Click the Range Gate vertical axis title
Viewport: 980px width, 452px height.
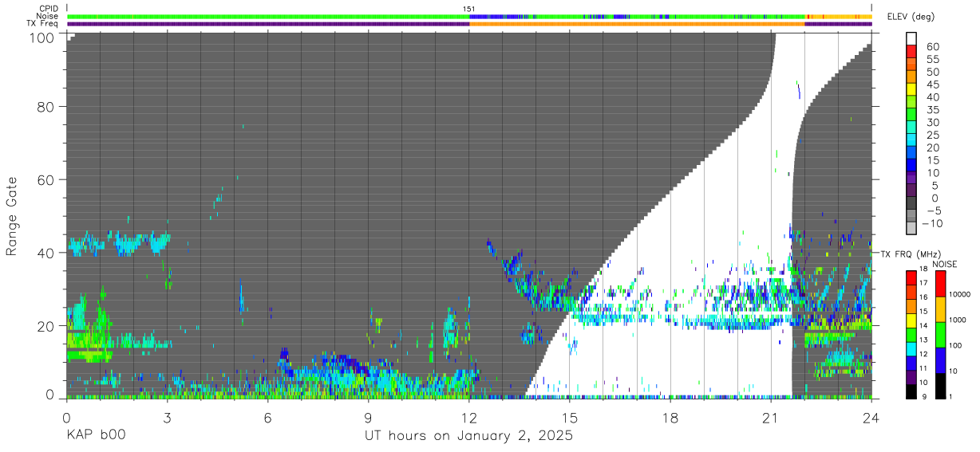coord(12,217)
